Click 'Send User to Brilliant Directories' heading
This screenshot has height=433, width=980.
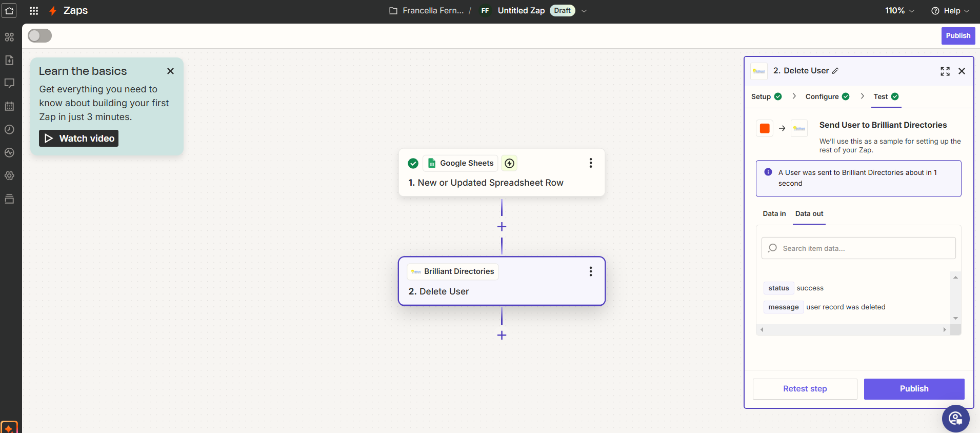[x=883, y=125]
